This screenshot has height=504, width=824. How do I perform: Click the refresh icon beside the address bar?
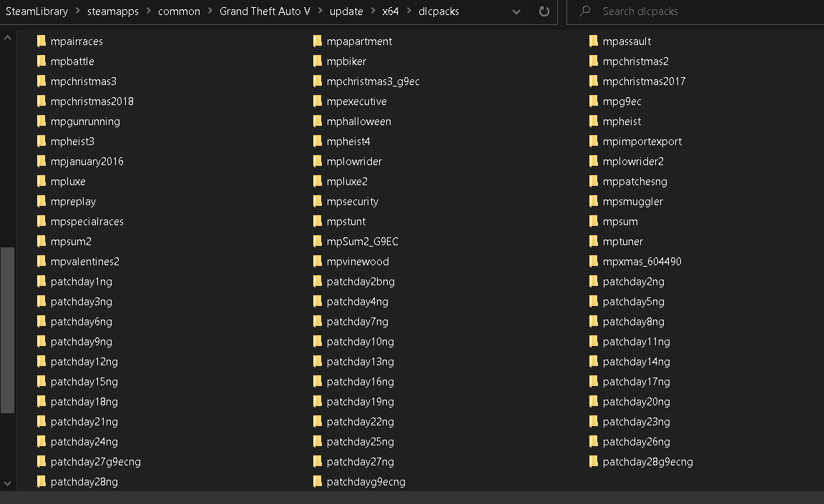[x=544, y=11]
